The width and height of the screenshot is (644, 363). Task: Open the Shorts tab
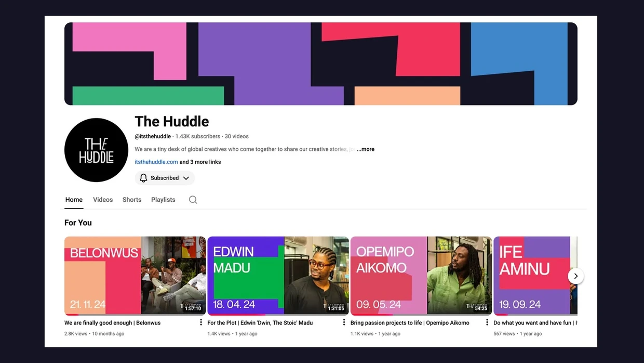click(132, 200)
